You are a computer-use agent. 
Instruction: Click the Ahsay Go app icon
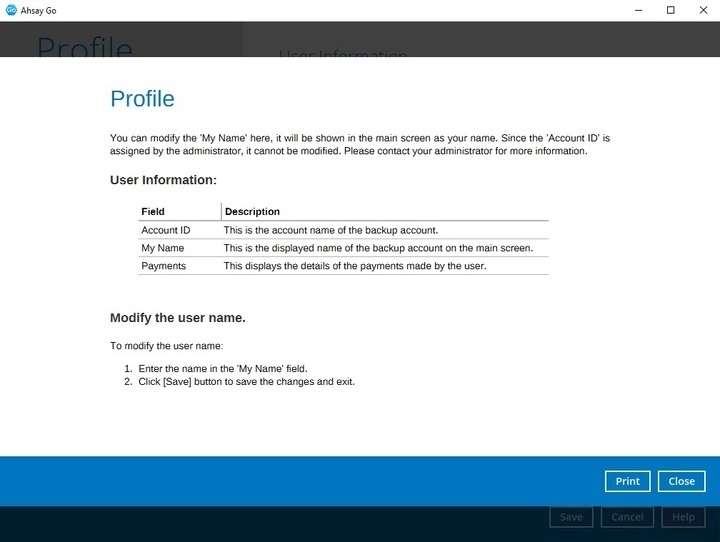tap(11, 10)
